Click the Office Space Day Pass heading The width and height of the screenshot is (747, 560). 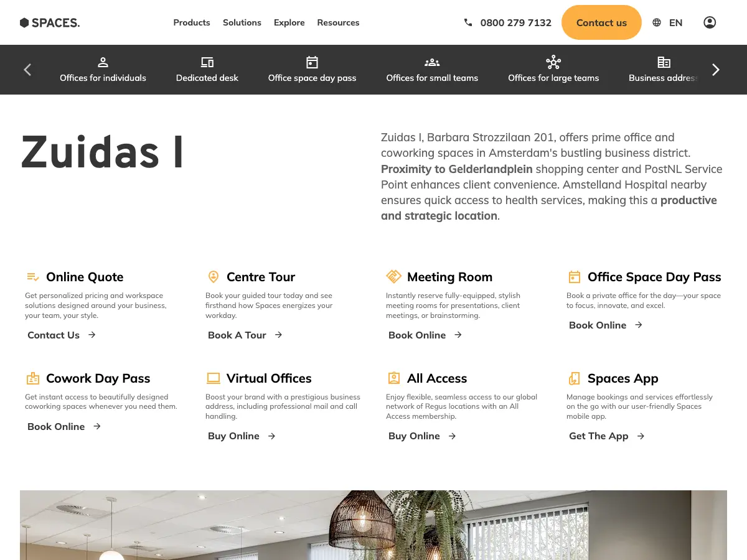[x=654, y=277]
